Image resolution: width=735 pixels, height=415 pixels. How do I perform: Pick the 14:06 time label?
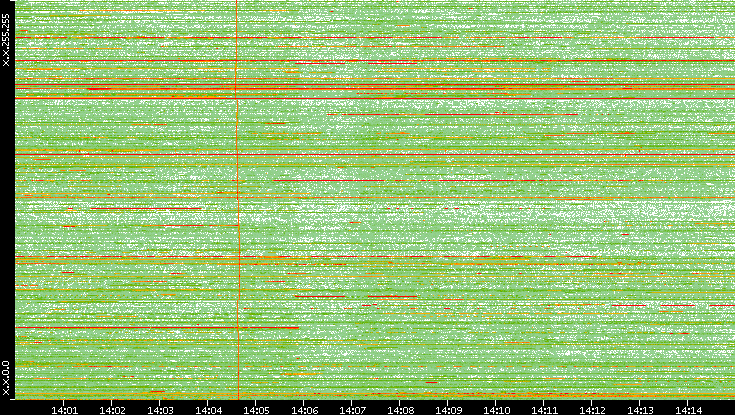pyautogui.click(x=304, y=410)
